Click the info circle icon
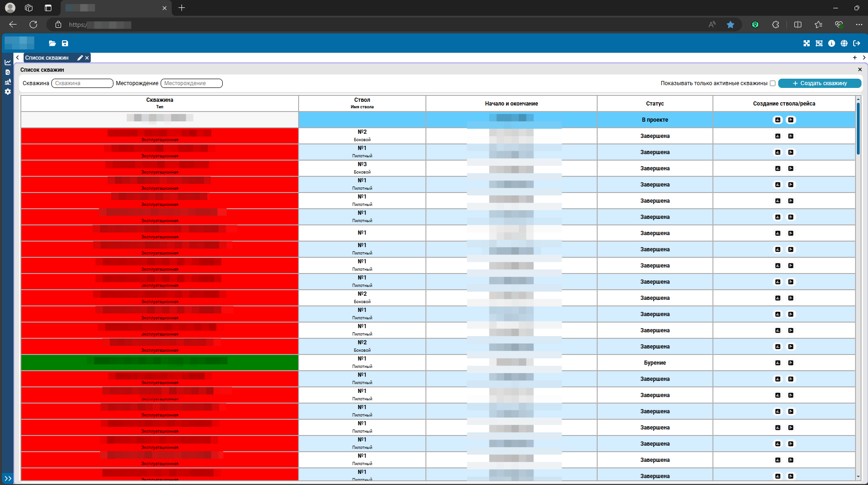This screenshot has height=485, width=868. coord(831,44)
